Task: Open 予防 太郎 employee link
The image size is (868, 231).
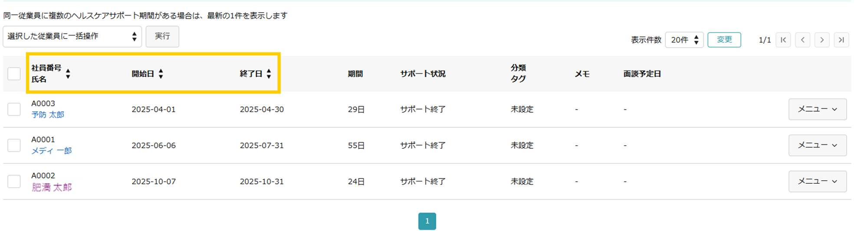Action: tap(48, 115)
